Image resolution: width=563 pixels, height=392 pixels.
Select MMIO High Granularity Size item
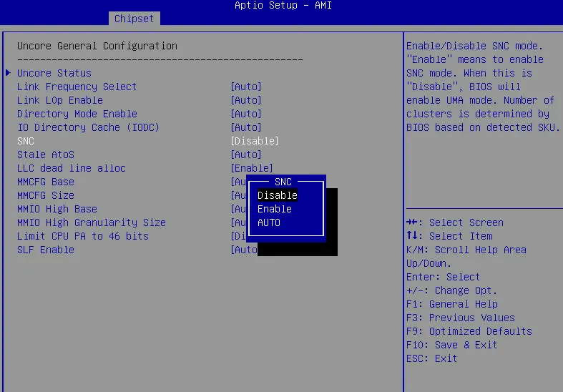(x=92, y=222)
